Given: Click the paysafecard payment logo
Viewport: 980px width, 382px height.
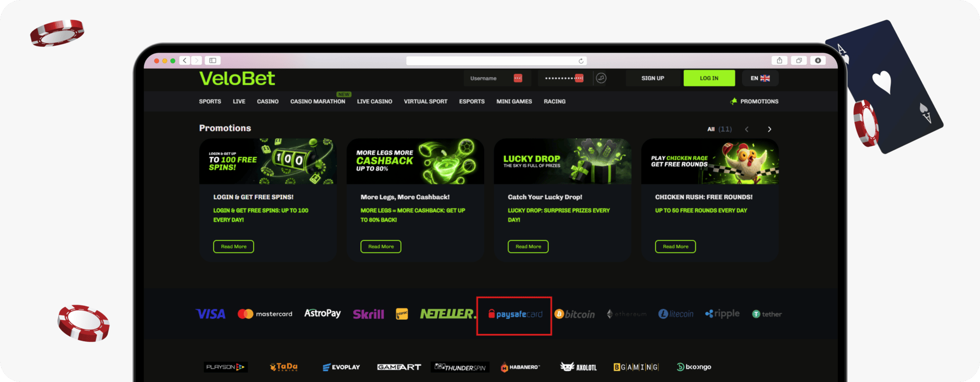Looking at the screenshot, I should pyautogui.click(x=515, y=314).
